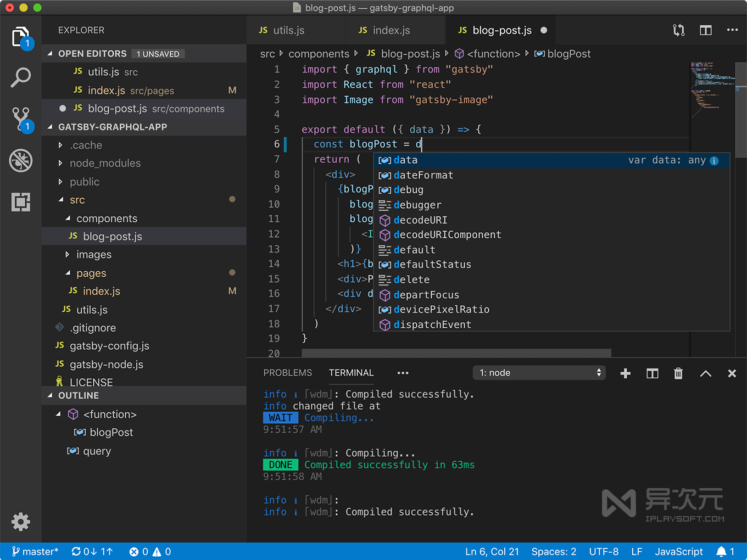Collapse the src folder
The image size is (747, 560).
tap(77, 200)
